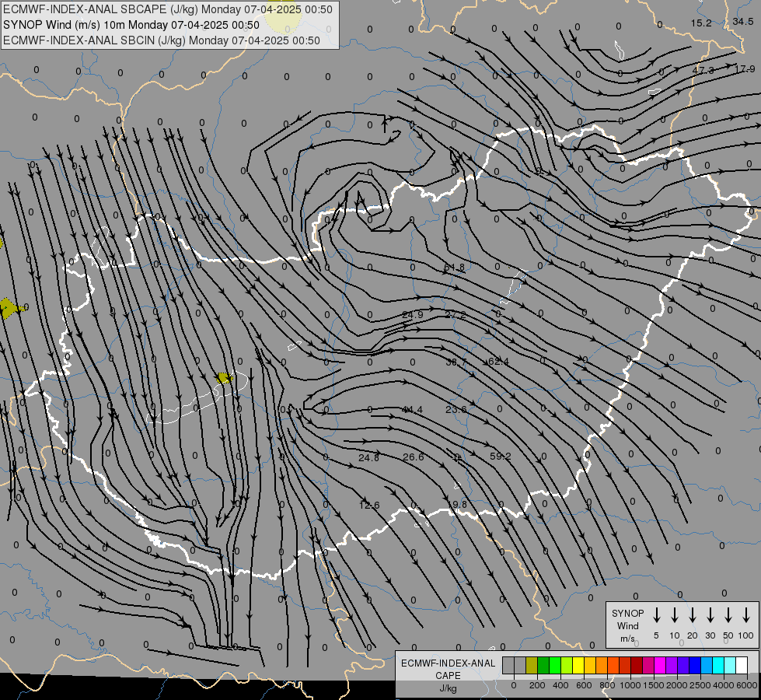Click the wind arrow above the 50 label
Screen dimensions: 761x700
coord(728,615)
